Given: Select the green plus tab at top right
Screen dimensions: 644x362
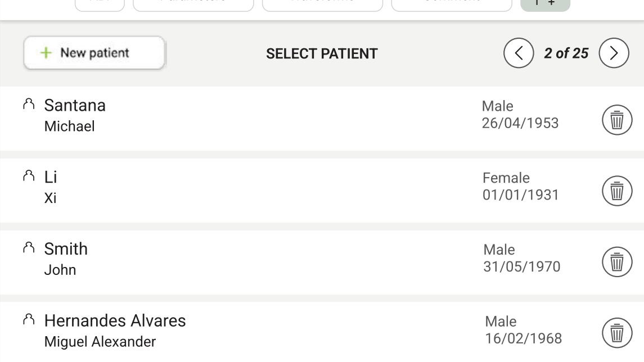Looking at the screenshot, I should (x=544, y=3).
